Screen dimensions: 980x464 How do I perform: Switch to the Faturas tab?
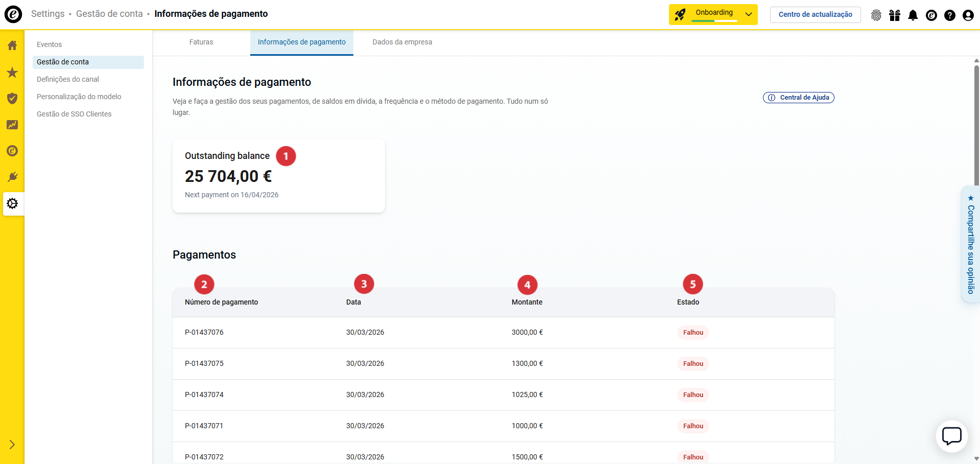coord(201,42)
